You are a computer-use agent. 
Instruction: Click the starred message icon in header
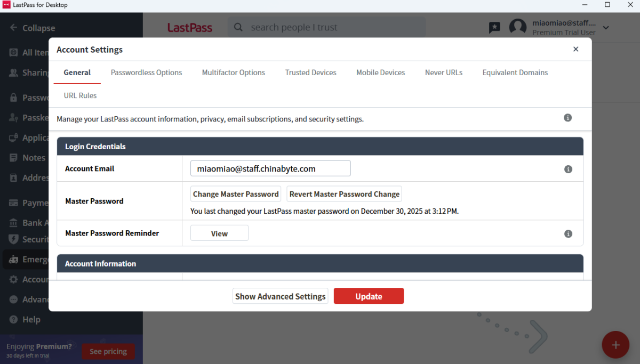(494, 27)
